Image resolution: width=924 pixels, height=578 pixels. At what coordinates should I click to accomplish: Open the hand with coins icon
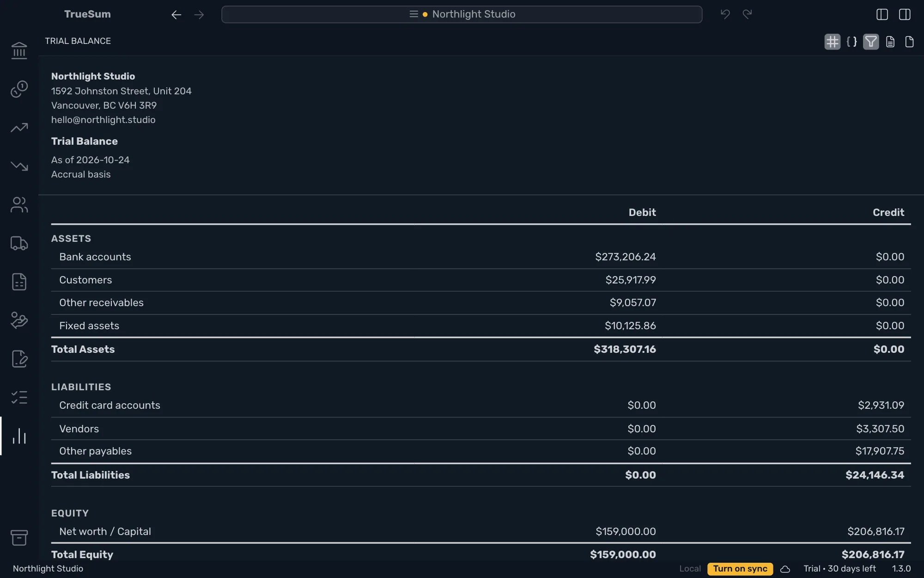point(19,320)
